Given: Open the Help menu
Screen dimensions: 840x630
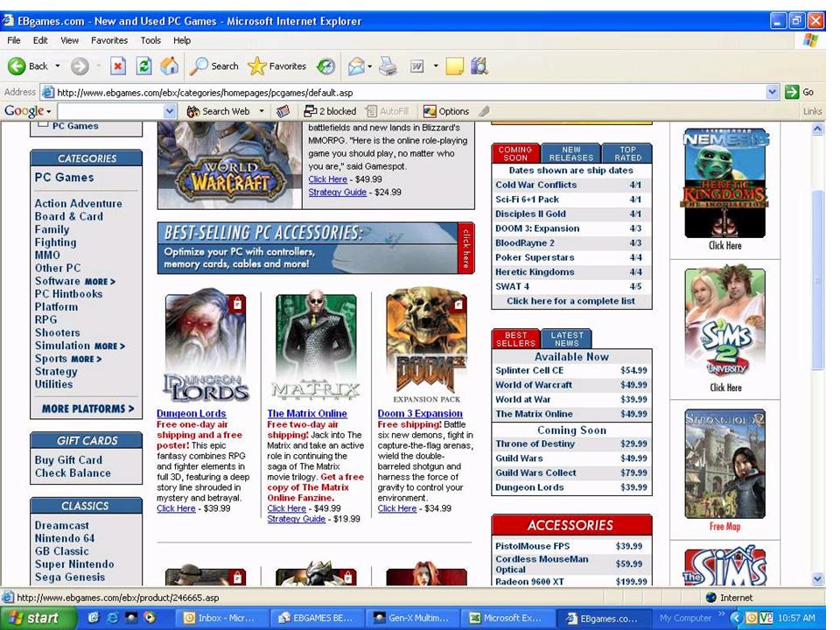Looking at the screenshot, I should tap(182, 40).
